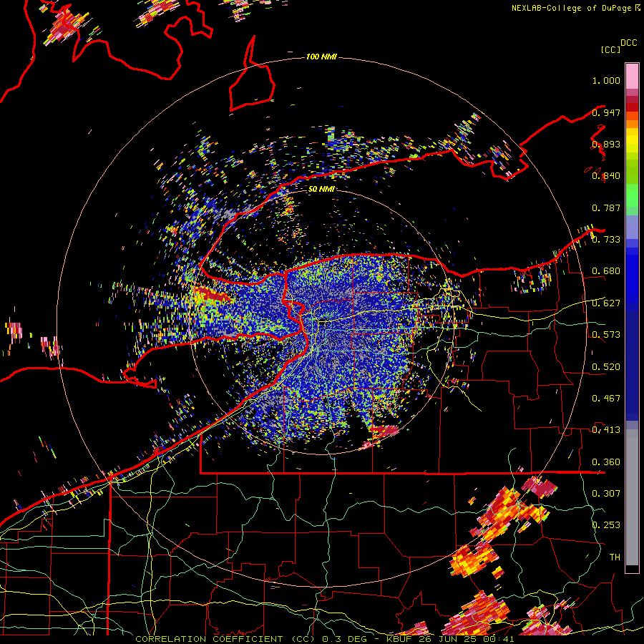
Task: Click the 100 NMI range ring label
Action: click(321, 57)
